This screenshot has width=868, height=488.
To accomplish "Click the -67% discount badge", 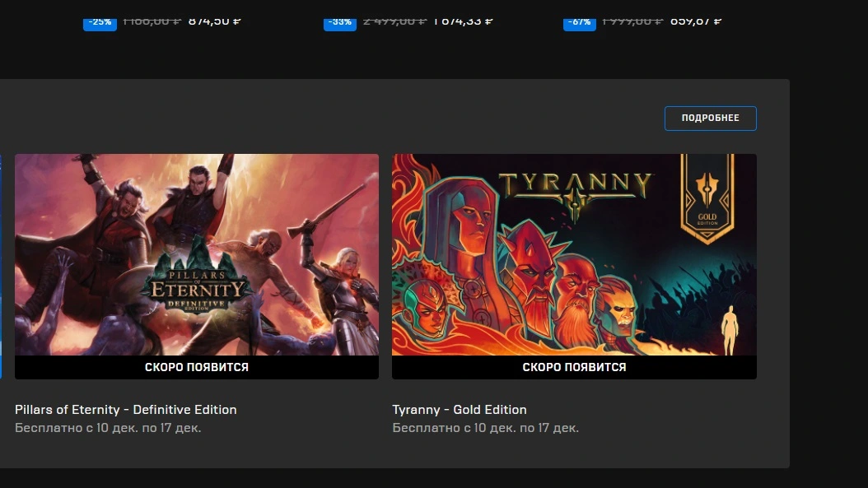I will tap(580, 23).
